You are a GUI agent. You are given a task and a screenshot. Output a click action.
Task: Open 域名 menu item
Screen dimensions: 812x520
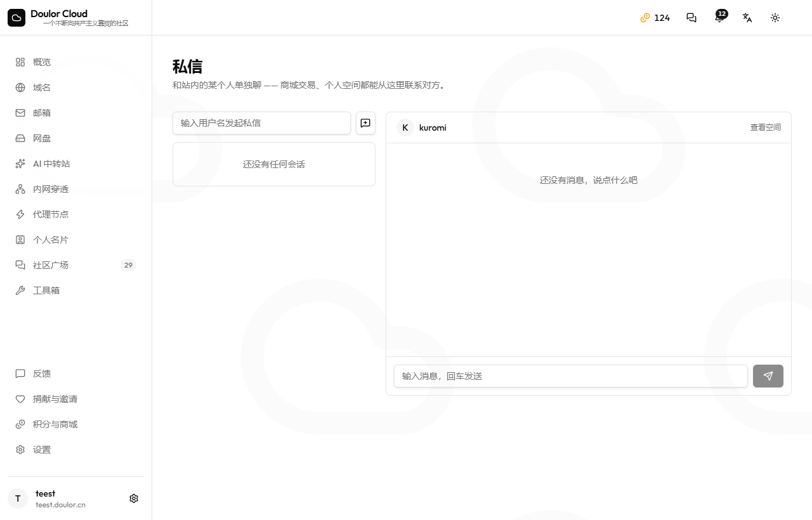coord(75,88)
